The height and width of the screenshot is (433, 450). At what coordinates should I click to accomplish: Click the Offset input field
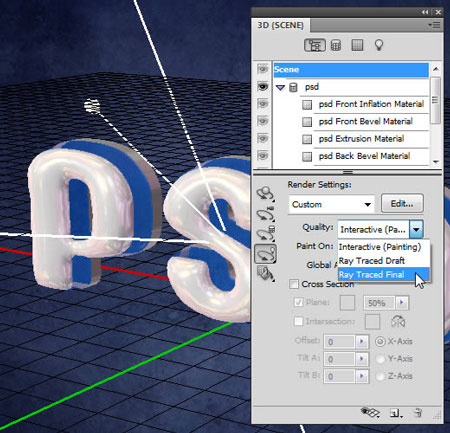[339, 341]
